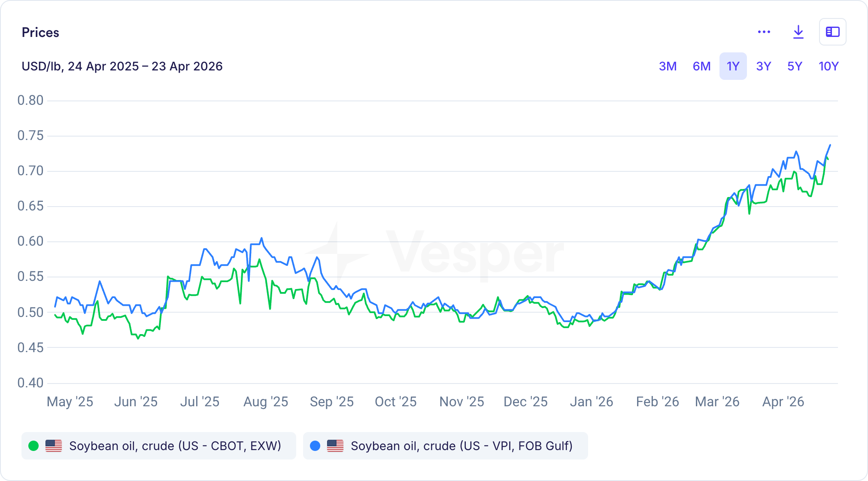Click the blue VPI legend dot
The width and height of the screenshot is (868, 481).
[x=315, y=446]
